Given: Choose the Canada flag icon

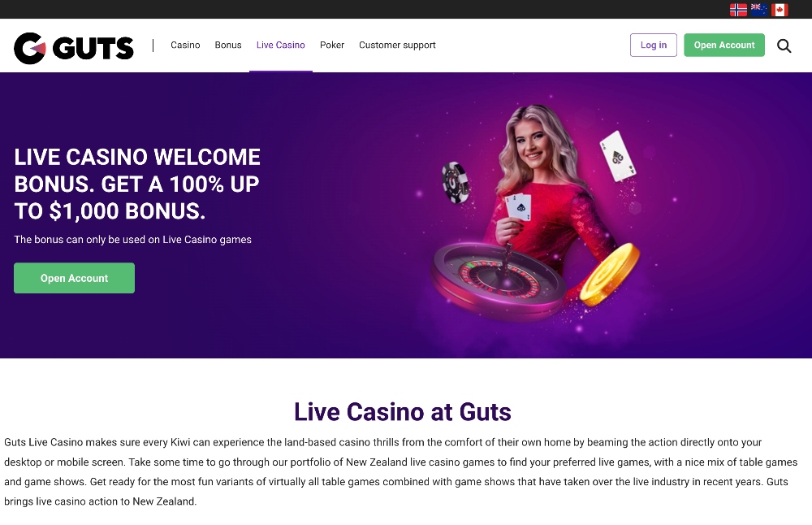Looking at the screenshot, I should (780, 10).
